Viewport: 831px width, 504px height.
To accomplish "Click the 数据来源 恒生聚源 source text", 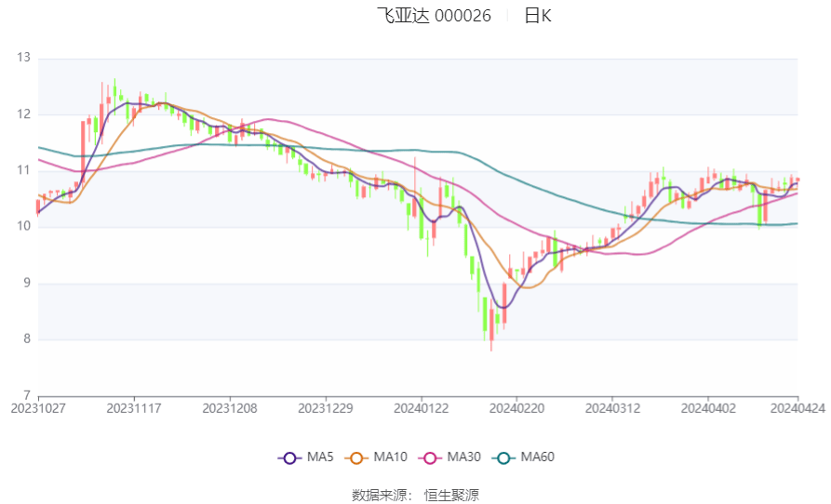I will 415,496.
